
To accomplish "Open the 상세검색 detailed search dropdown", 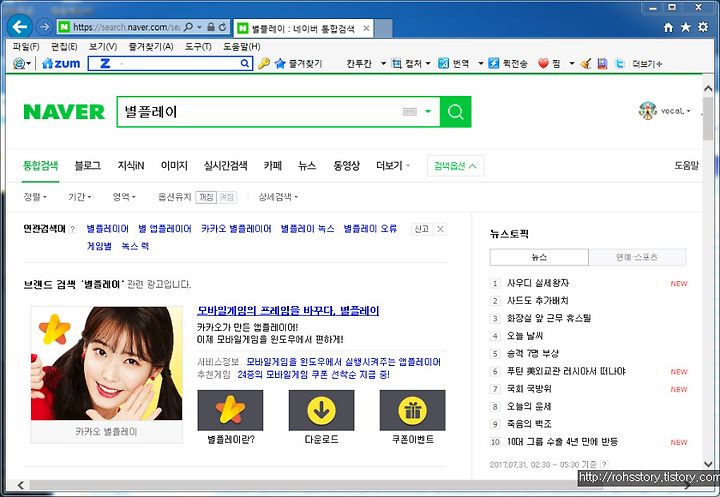I will [x=278, y=197].
